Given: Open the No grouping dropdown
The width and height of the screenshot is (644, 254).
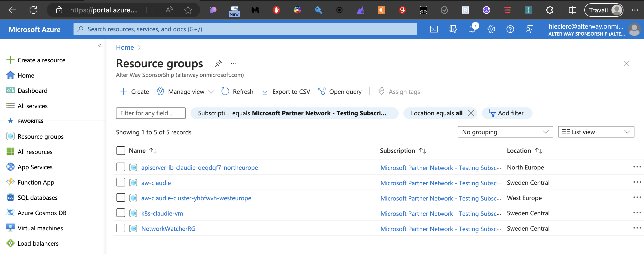Looking at the screenshot, I should [505, 132].
